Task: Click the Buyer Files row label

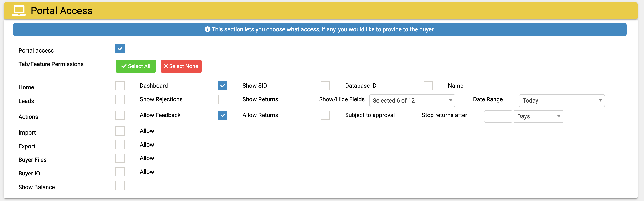Action: [32, 160]
